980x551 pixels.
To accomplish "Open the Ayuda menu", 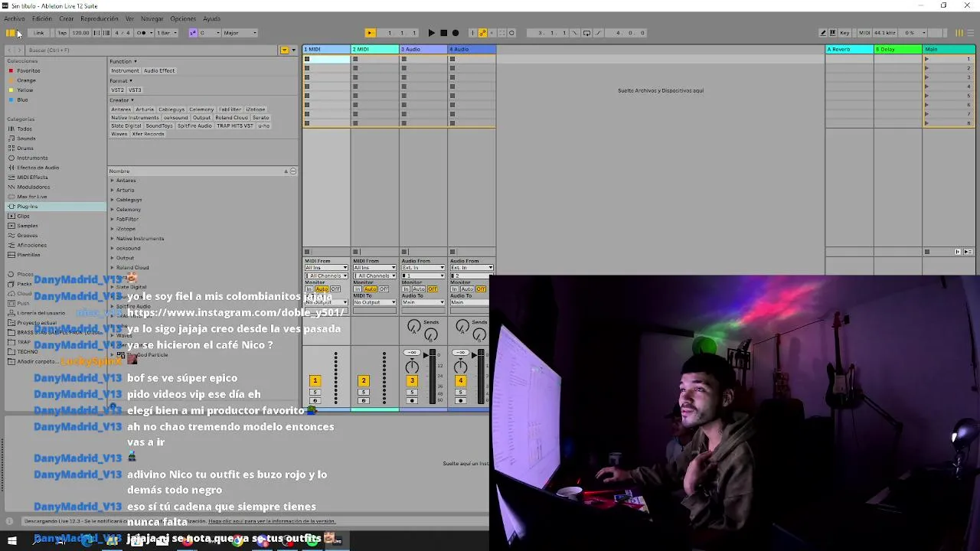I will pyautogui.click(x=211, y=18).
